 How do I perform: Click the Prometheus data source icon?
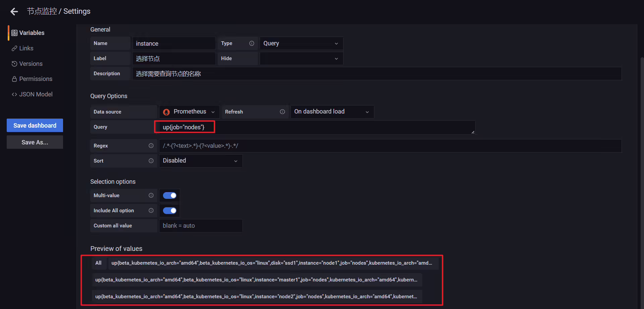166,112
